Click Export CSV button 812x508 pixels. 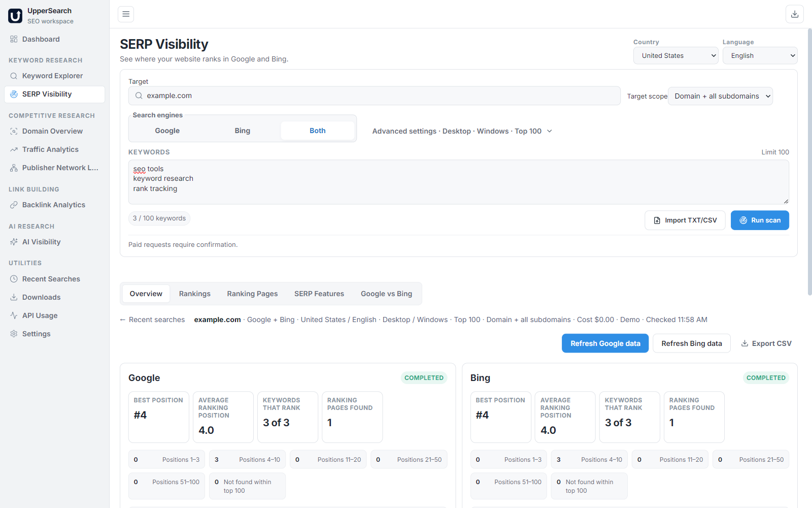click(x=766, y=343)
